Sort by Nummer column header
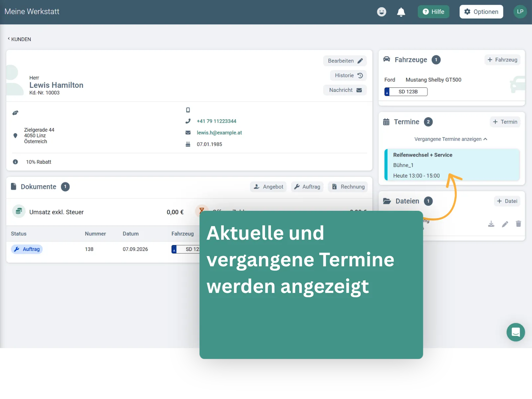This screenshot has width=532, height=399. coord(95,234)
